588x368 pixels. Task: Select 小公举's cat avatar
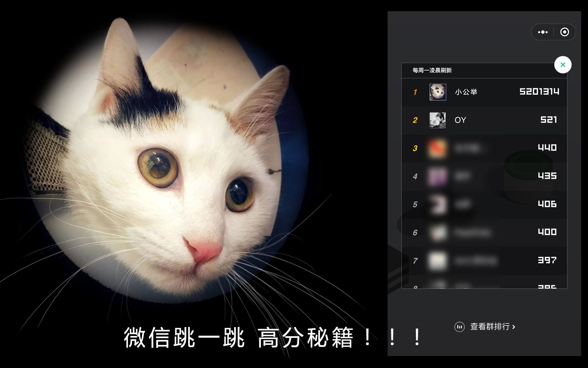click(438, 92)
